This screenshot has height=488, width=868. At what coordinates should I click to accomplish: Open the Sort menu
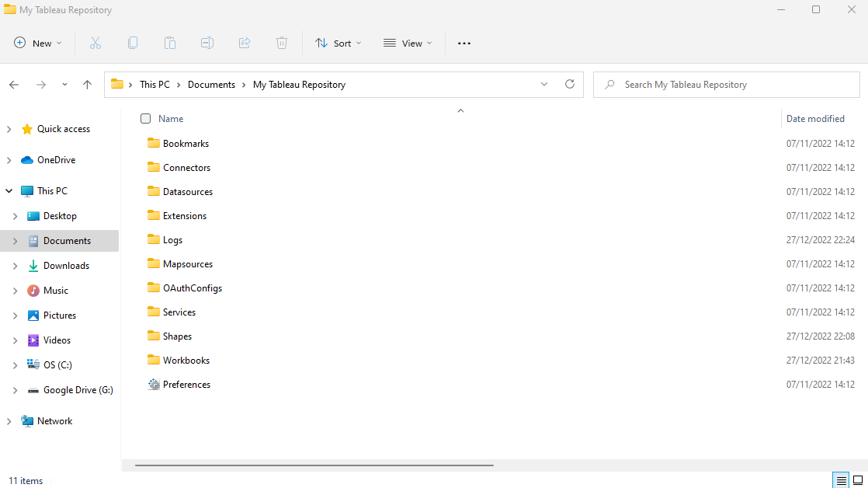tap(339, 44)
